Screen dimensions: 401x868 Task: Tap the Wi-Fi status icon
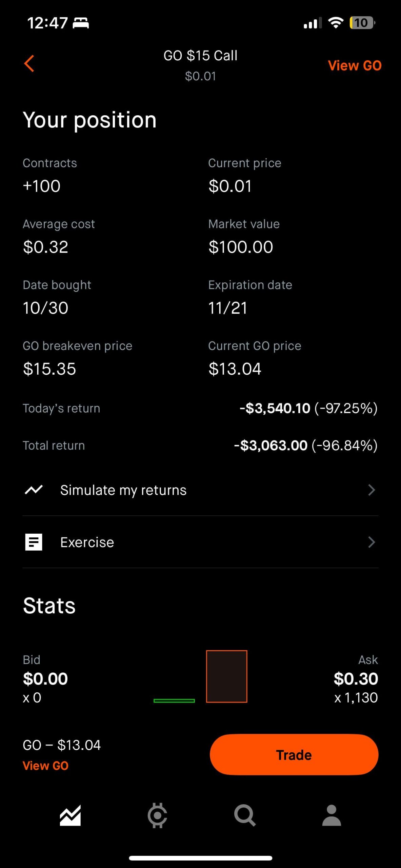336,23
